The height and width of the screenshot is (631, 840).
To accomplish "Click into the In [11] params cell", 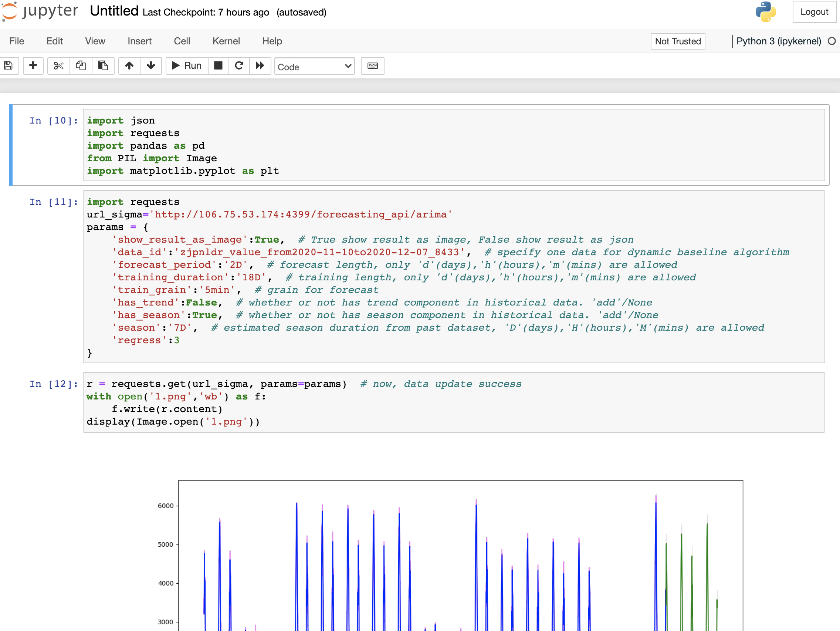I will [x=454, y=277].
